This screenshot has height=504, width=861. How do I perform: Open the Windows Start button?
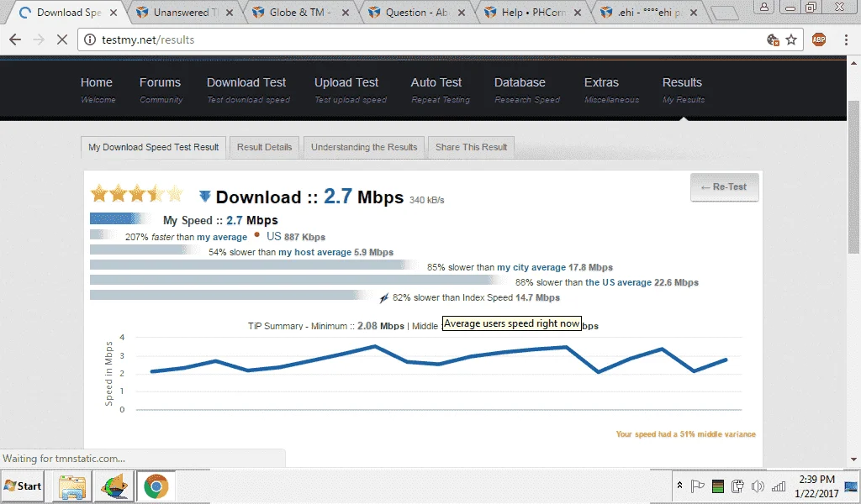coord(23,486)
